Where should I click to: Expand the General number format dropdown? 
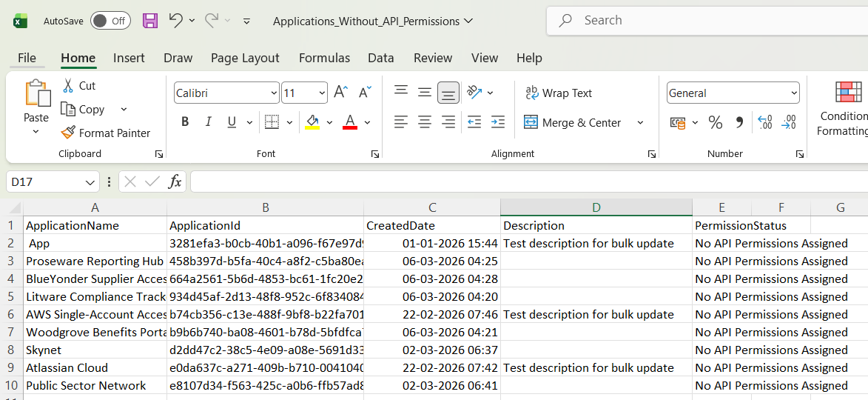[x=794, y=93]
